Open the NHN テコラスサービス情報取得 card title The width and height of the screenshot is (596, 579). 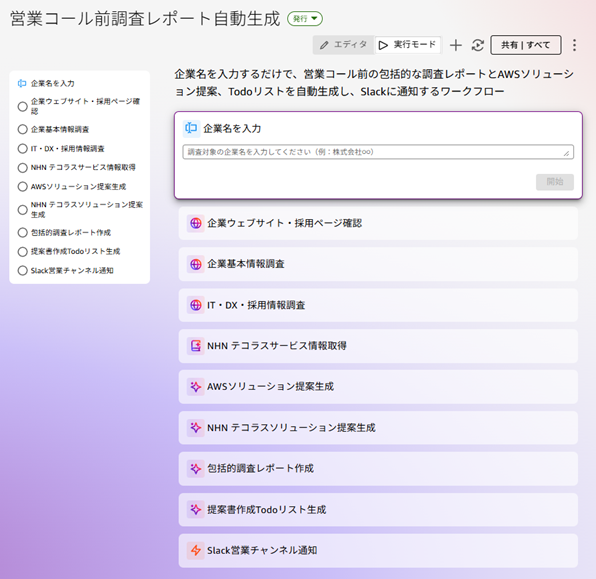click(x=277, y=346)
